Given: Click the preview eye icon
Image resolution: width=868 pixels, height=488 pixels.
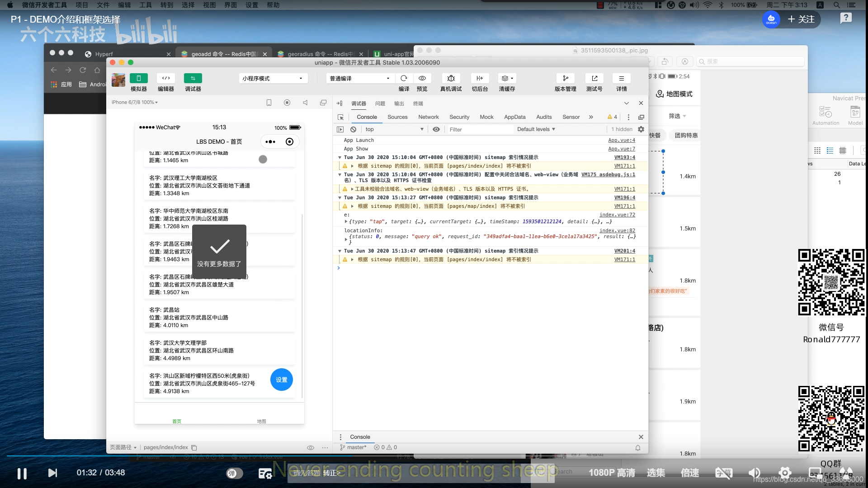Looking at the screenshot, I should point(422,78).
